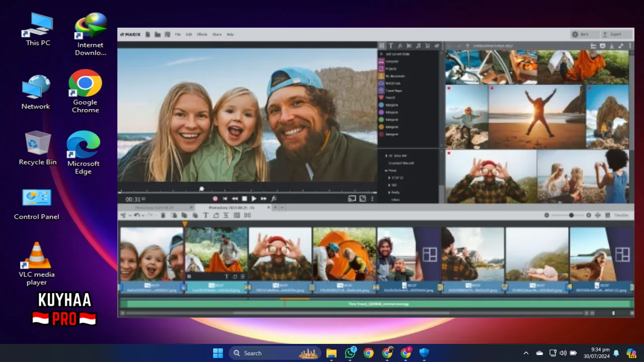The image size is (644, 362).
Task: Select the green category circle entry
Action: 388,120
